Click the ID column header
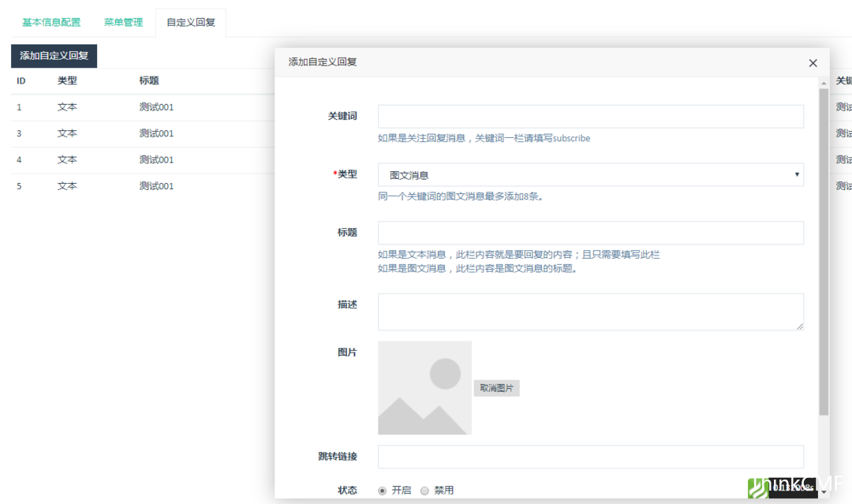The width and height of the screenshot is (852, 504). tap(21, 81)
